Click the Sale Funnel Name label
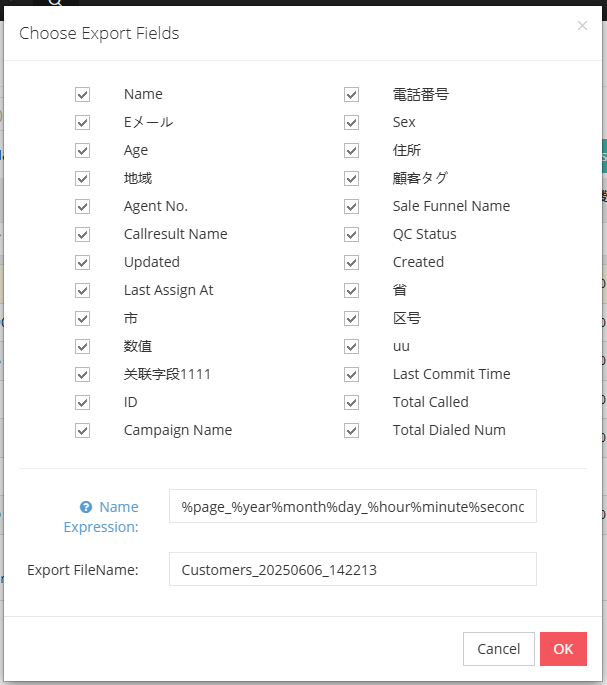The image size is (607, 685). click(451, 206)
